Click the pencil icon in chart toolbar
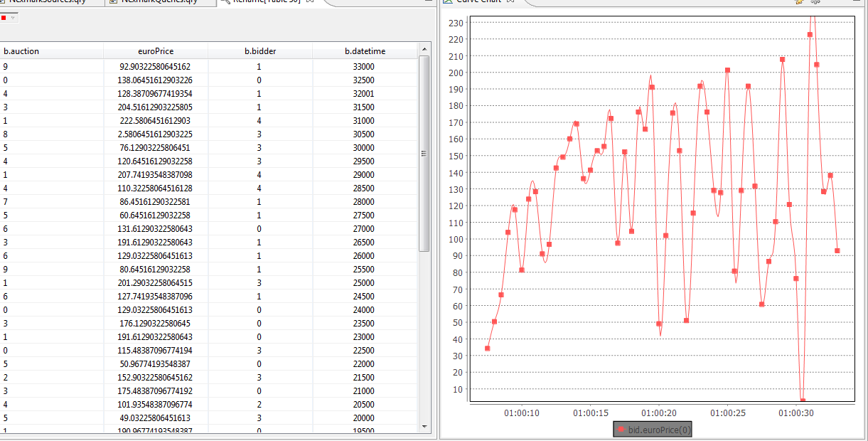 (799, 1)
